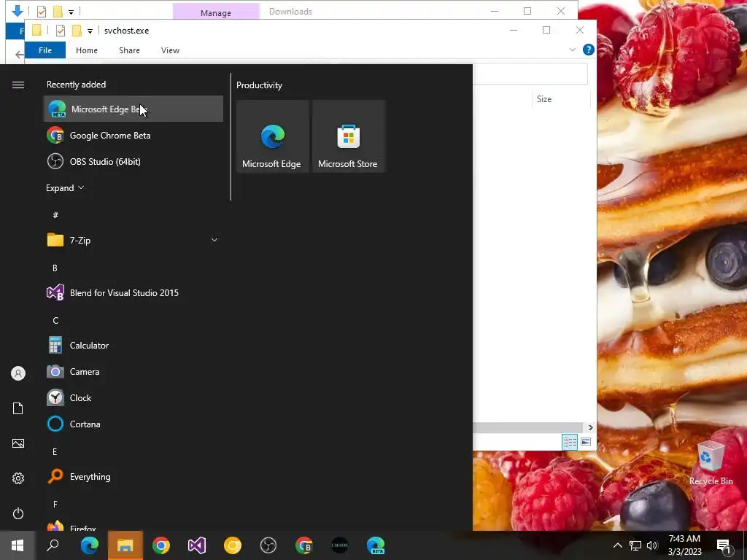Click the Power button in Start
This screenshot has width=747, height=560.
click(18, 513)
